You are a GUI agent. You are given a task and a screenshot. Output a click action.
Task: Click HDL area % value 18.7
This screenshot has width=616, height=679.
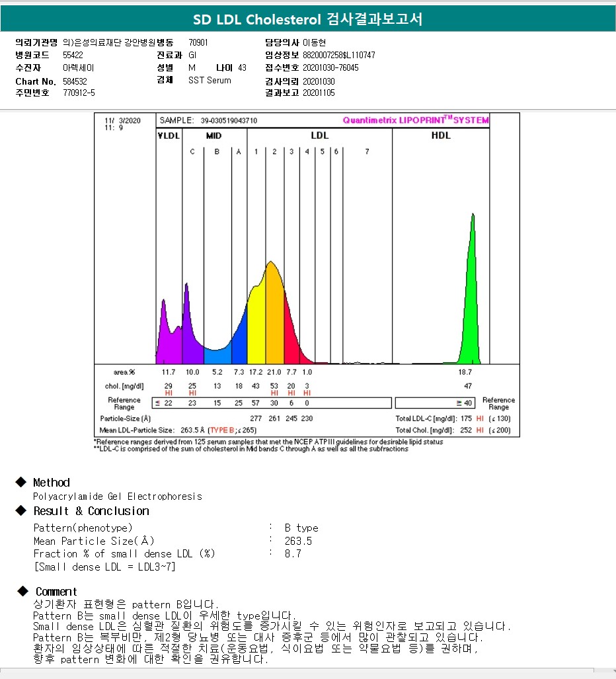point(465,372)
